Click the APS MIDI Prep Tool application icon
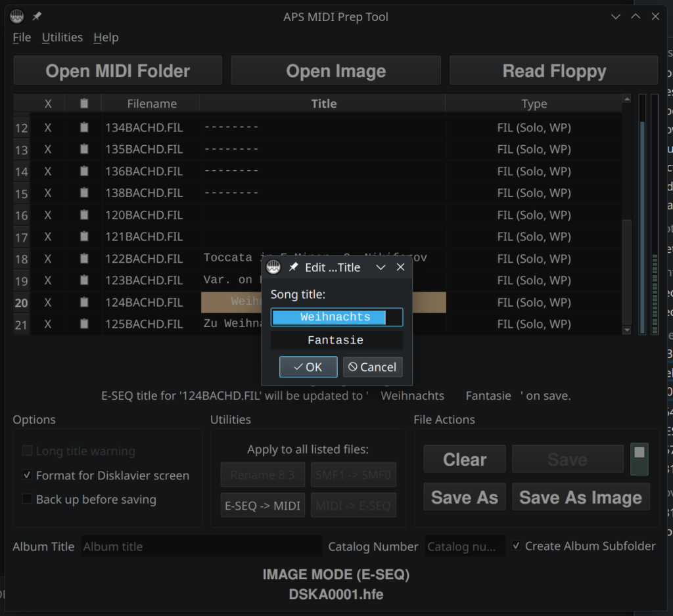This screenshot has width=673, height=616. [17, 16]
